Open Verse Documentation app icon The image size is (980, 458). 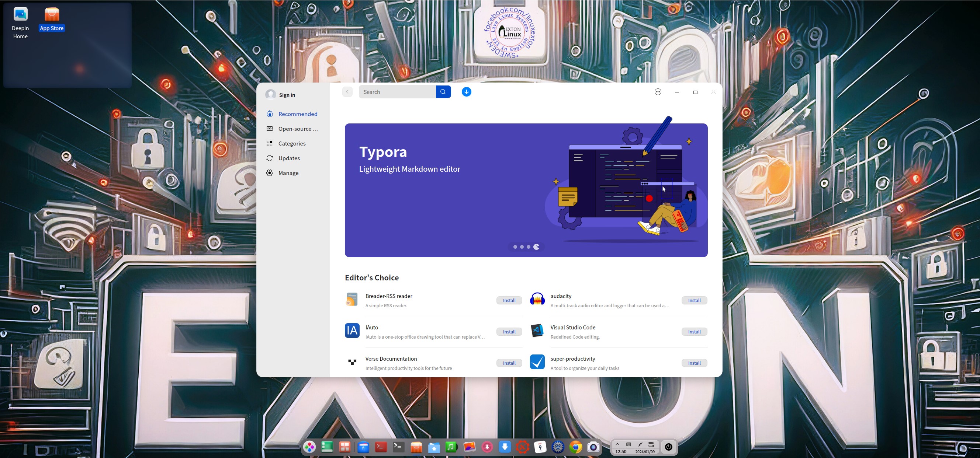[x=352, y=362]
